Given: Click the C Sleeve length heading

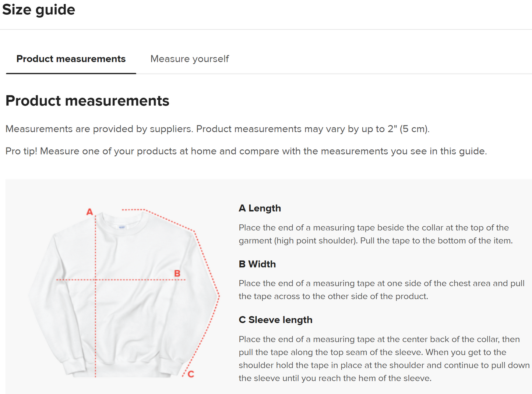Looking at the screenshot, I should [x=275, y=320].
